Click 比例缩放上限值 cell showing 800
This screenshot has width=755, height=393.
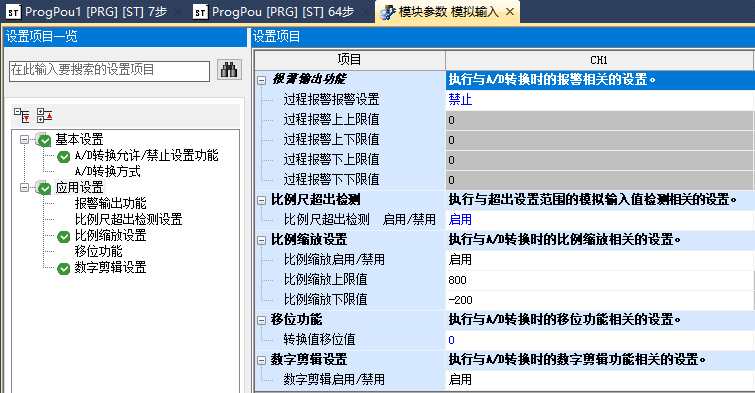coord(599,280)
